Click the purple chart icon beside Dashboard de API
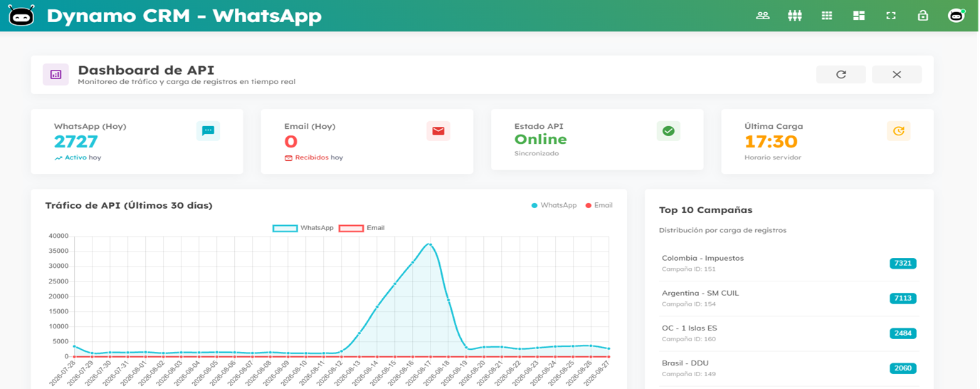The height and width of the screenshot is (389, 980). click(56, 74)
